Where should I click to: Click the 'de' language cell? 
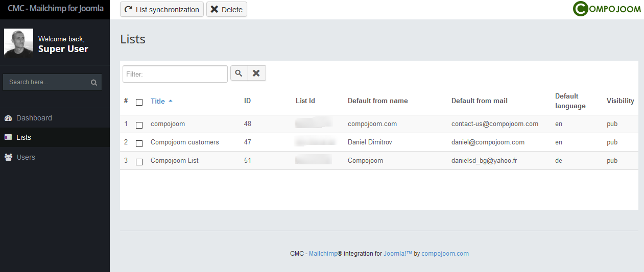[559, 161]
